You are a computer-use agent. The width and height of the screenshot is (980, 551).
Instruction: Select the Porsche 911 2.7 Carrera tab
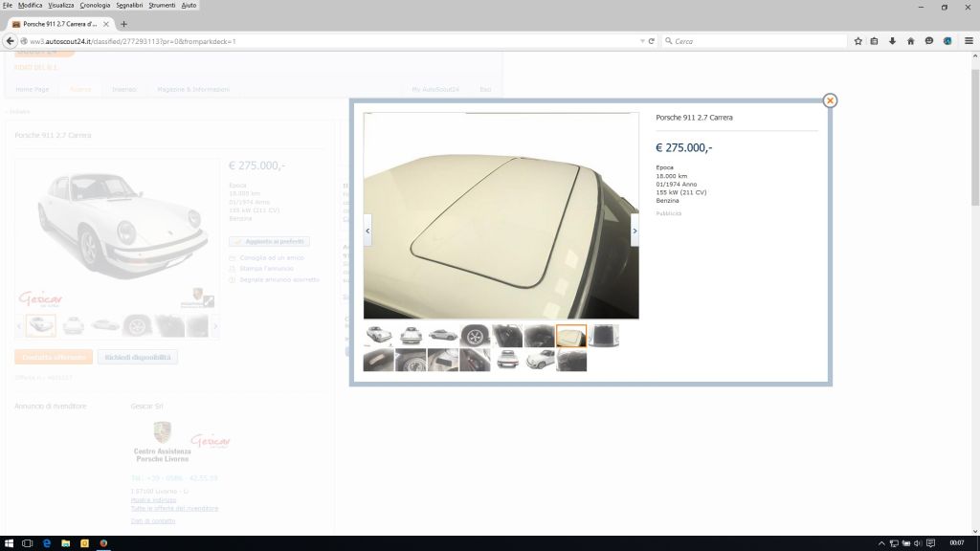click(x=60, y=24)
